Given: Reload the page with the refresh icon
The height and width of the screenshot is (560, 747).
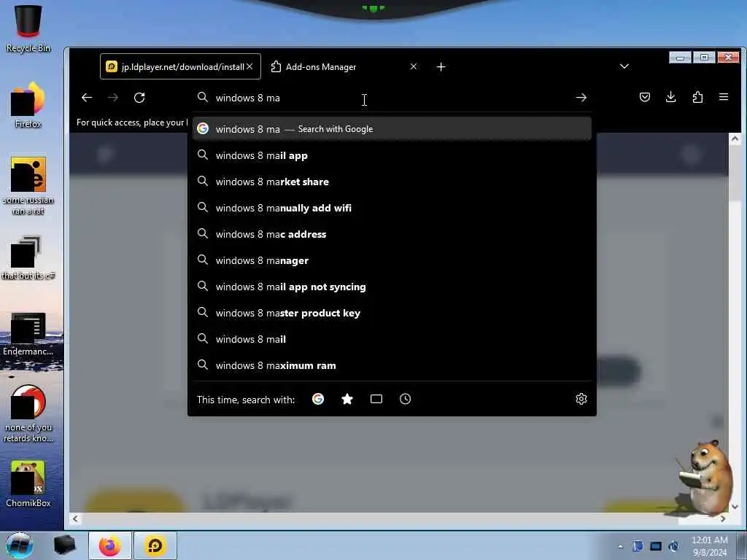Looking at the screenshot, I should point(139,98).
